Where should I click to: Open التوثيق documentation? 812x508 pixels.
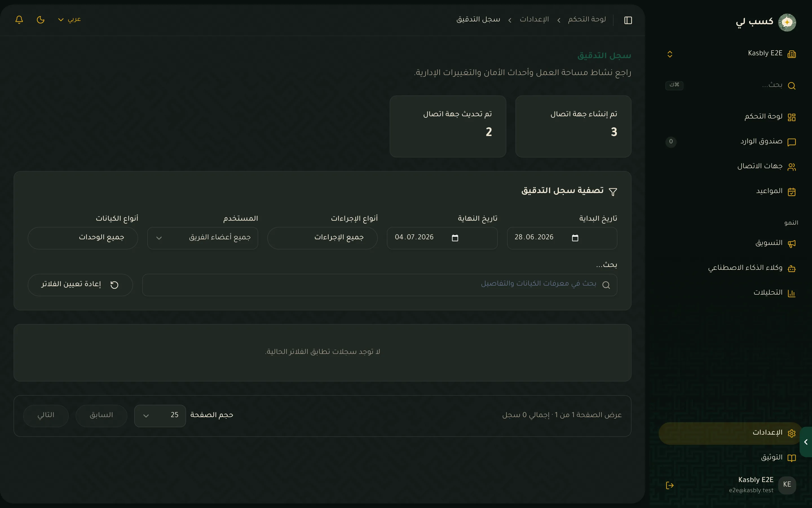[x=731, y=458]
